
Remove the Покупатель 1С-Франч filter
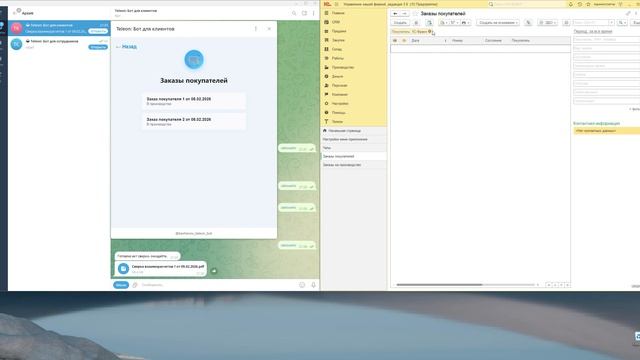429,31
